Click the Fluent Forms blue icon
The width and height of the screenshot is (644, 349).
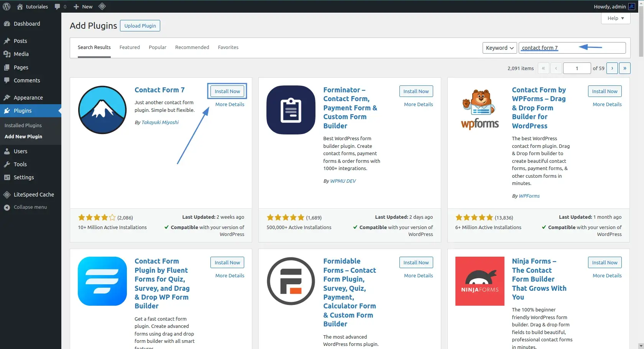point(102,281)
